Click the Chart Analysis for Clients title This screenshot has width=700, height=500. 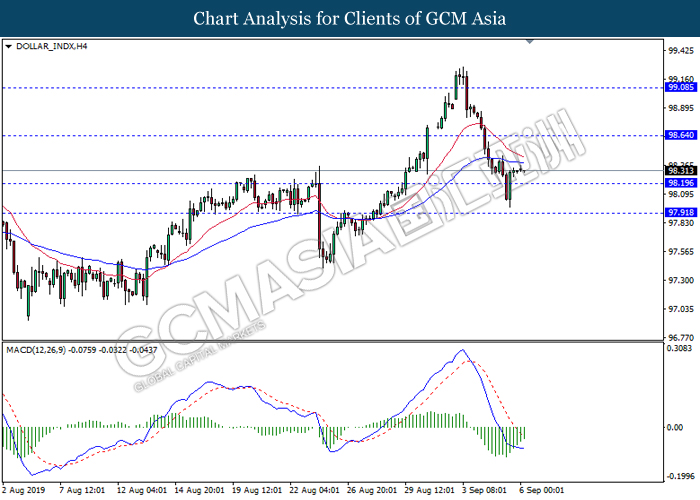[350, 19]
